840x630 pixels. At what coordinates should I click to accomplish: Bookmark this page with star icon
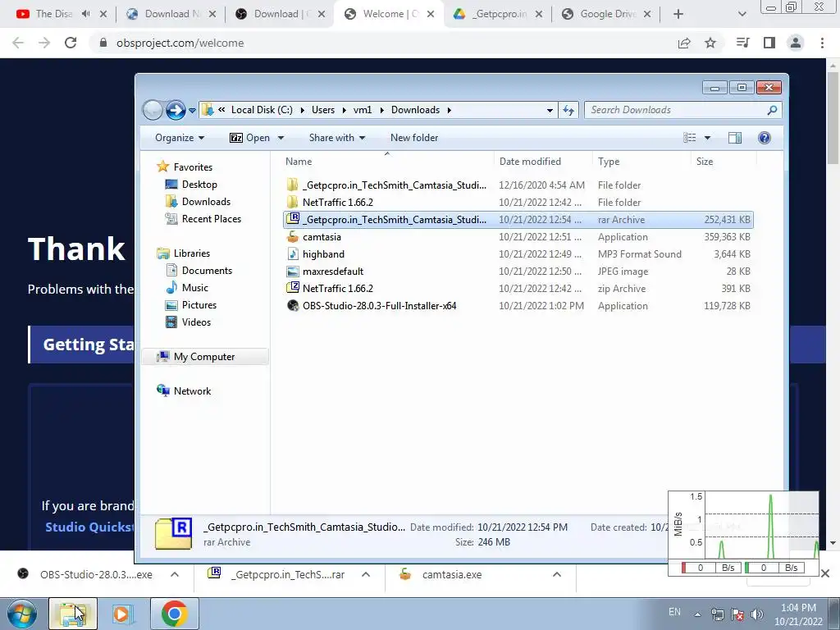(710, 43)
